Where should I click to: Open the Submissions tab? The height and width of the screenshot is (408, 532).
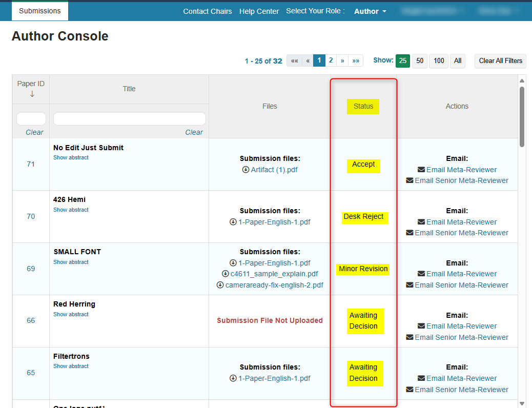coord(40,11)
